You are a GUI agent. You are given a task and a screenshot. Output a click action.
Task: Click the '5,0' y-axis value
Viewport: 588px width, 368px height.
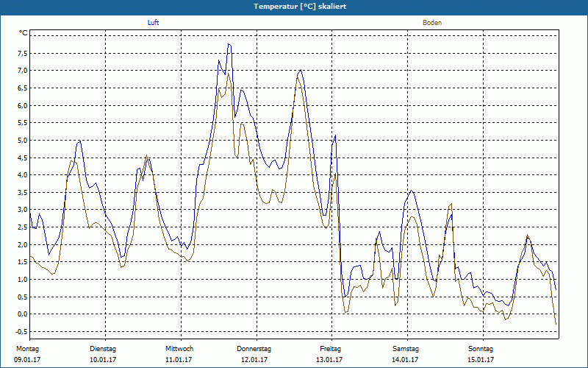pos(23,141)
